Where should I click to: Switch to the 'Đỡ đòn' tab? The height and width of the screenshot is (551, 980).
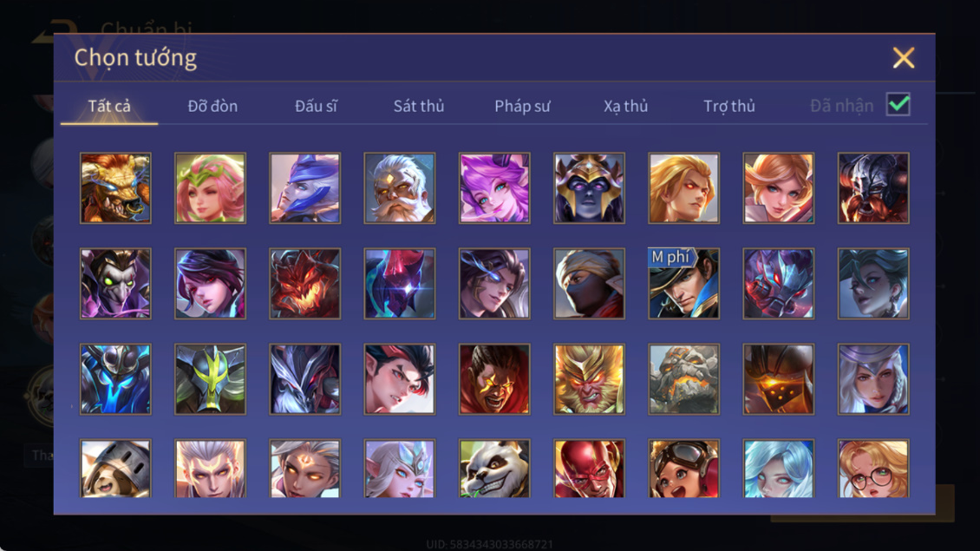click(212, 106)
